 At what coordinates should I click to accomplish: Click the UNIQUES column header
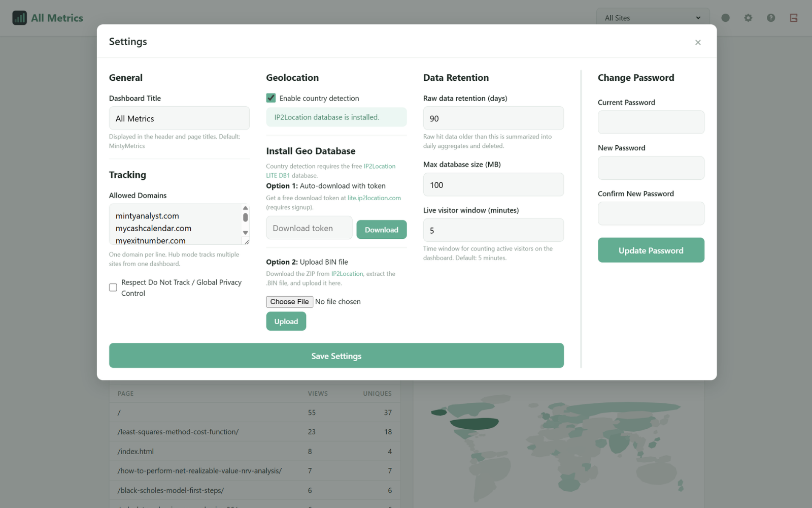[x=377, y=394]
